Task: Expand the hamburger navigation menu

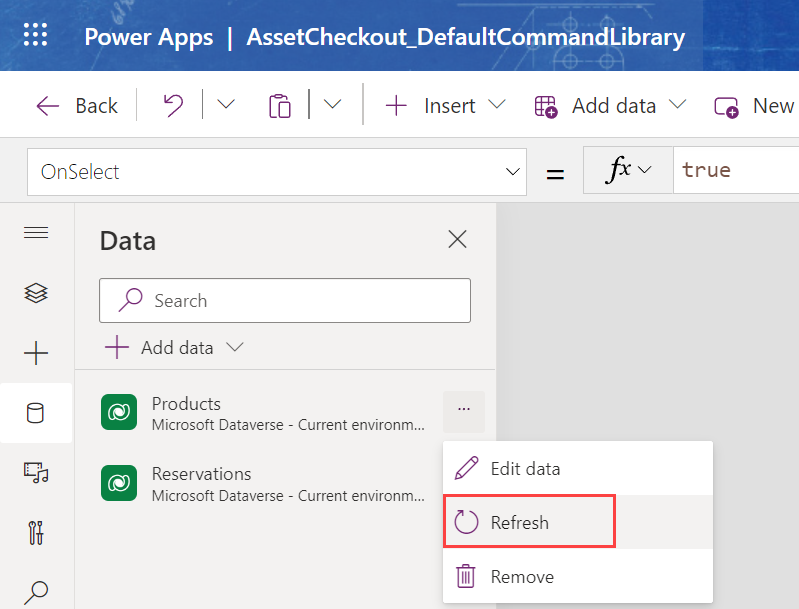Action: point(36,233)
